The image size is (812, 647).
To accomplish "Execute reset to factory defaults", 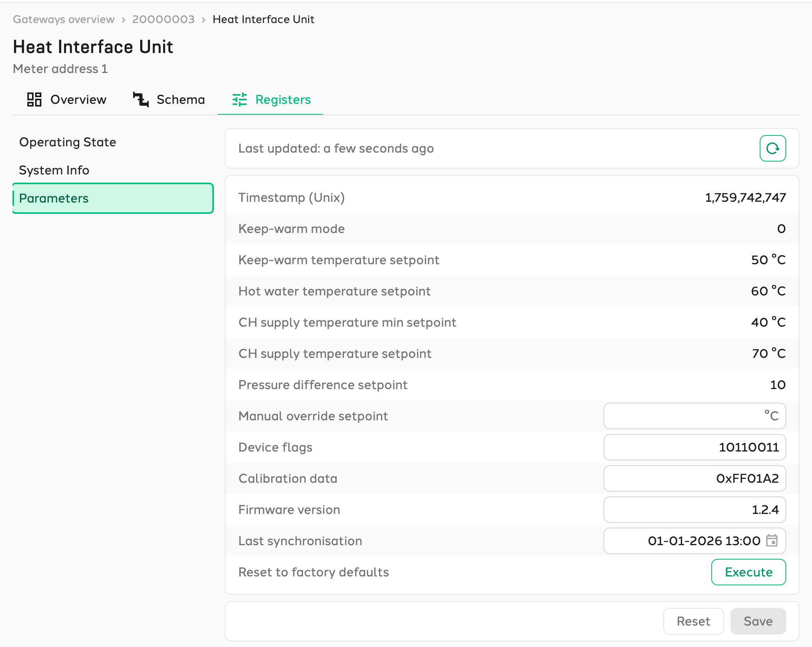I will pos(748,572).
